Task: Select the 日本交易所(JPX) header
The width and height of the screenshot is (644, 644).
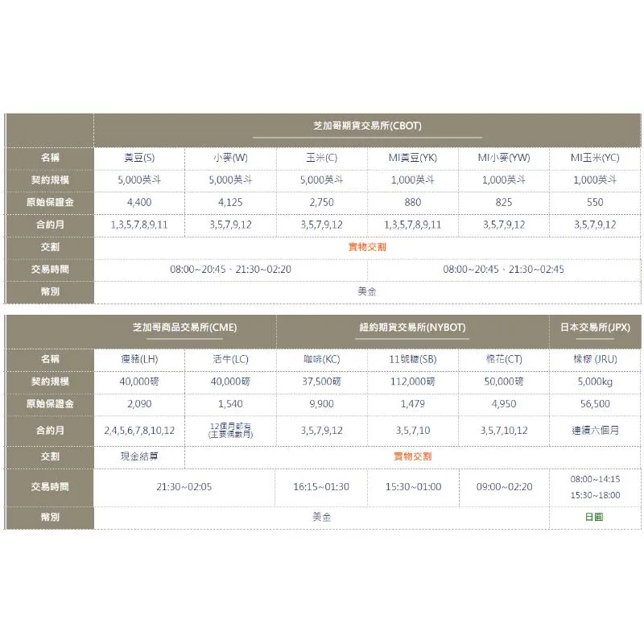Action: (x=595, y=328)
